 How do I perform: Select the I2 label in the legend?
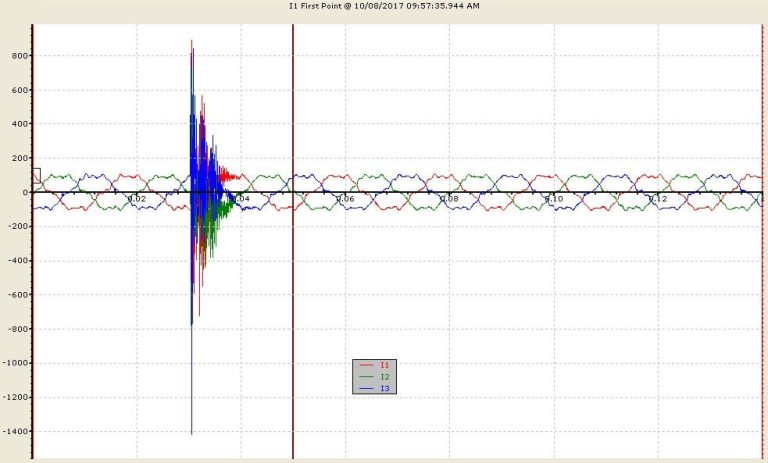(384, 377)
